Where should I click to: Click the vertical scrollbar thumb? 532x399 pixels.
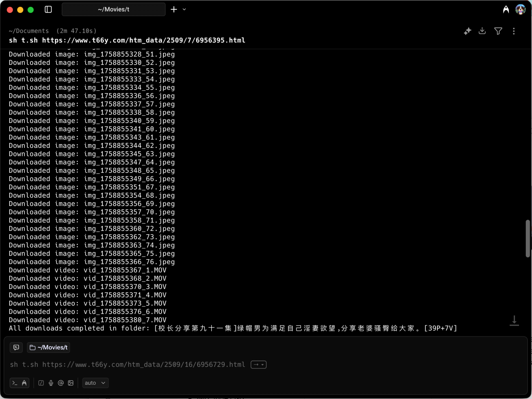click(x=528, y=238)
